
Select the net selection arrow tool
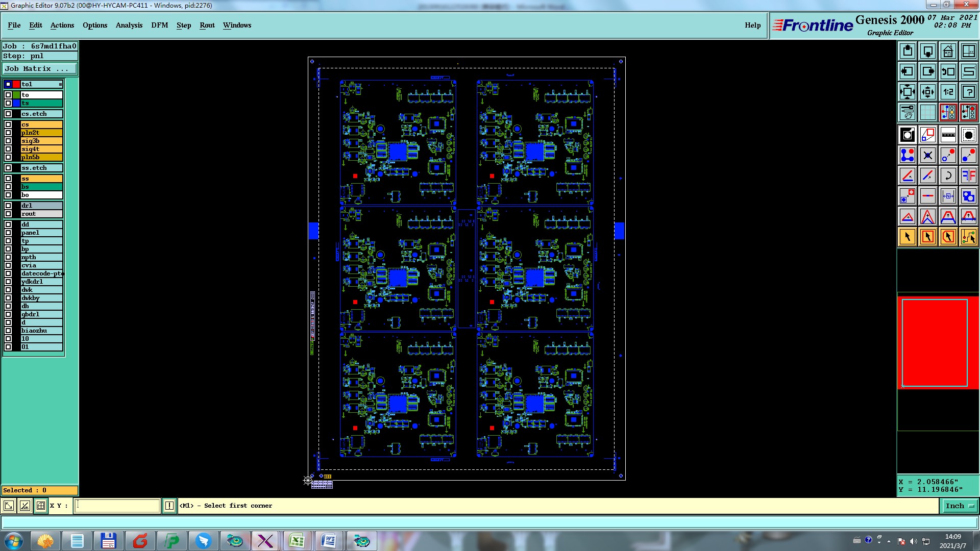968,237
